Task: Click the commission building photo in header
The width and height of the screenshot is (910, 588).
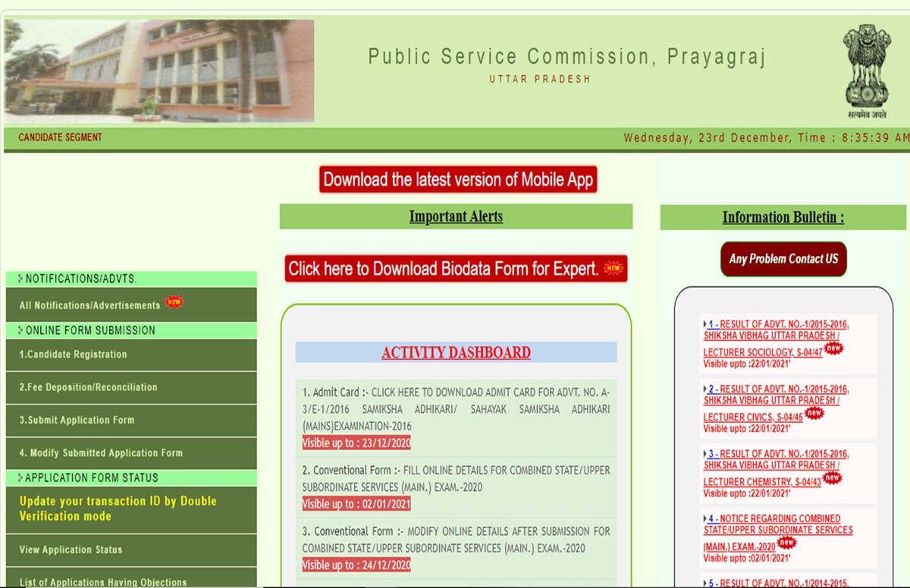Action: 158,70
